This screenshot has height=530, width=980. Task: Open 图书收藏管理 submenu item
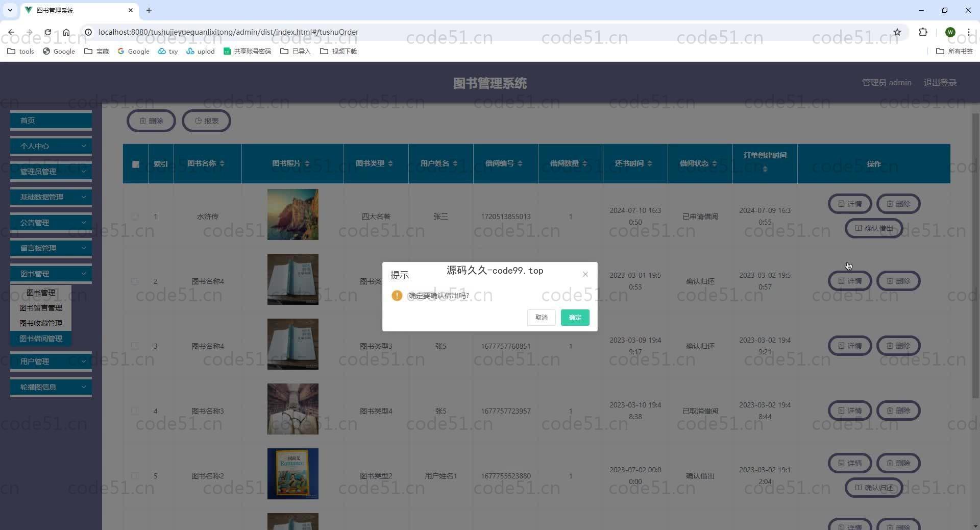41,323
